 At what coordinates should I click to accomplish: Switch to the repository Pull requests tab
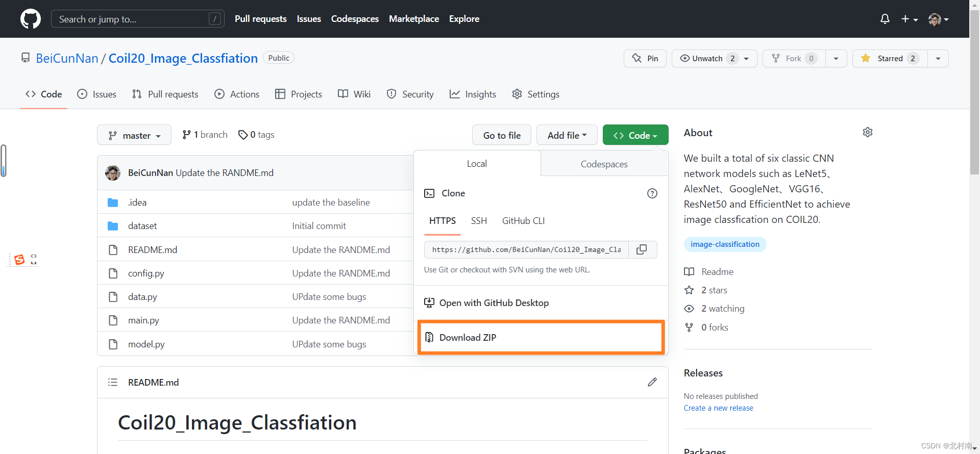[165, 94]
